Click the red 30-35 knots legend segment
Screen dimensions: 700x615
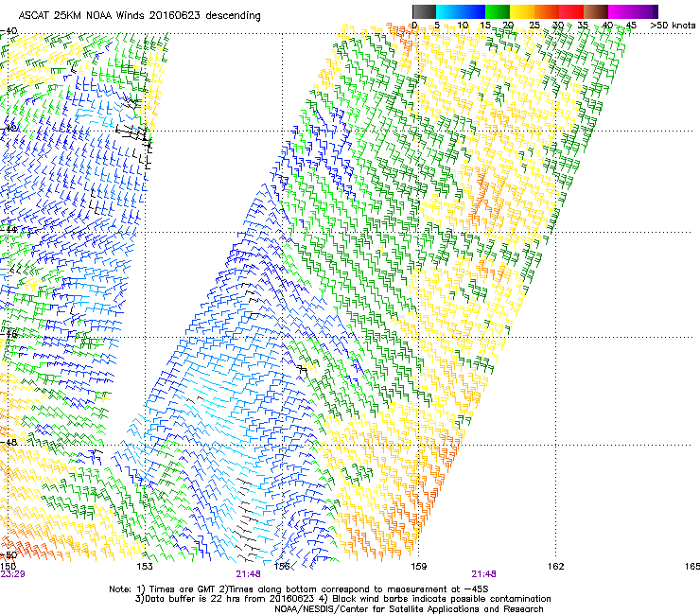click(571, 11)
